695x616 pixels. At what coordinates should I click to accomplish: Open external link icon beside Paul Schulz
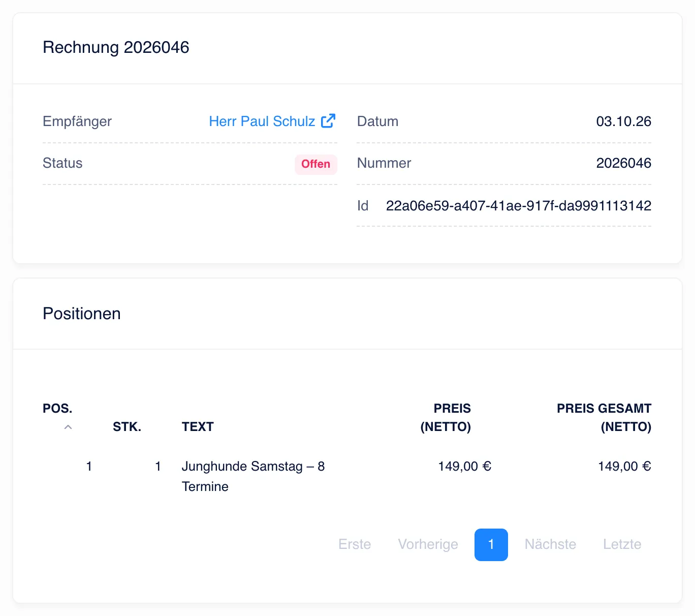[328, 121]
